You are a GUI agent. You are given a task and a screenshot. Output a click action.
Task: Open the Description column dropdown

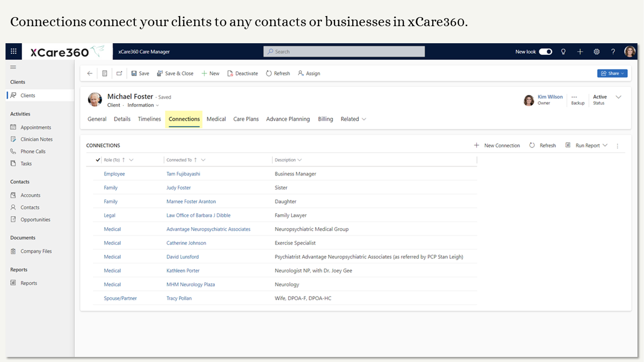300,160
